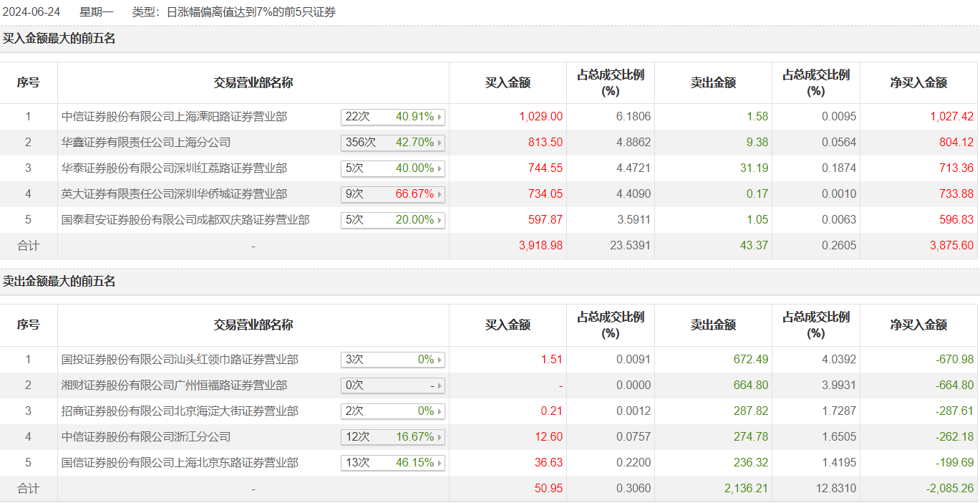Click the 日涨幅偏离值达到7% type description

[251, 12]
